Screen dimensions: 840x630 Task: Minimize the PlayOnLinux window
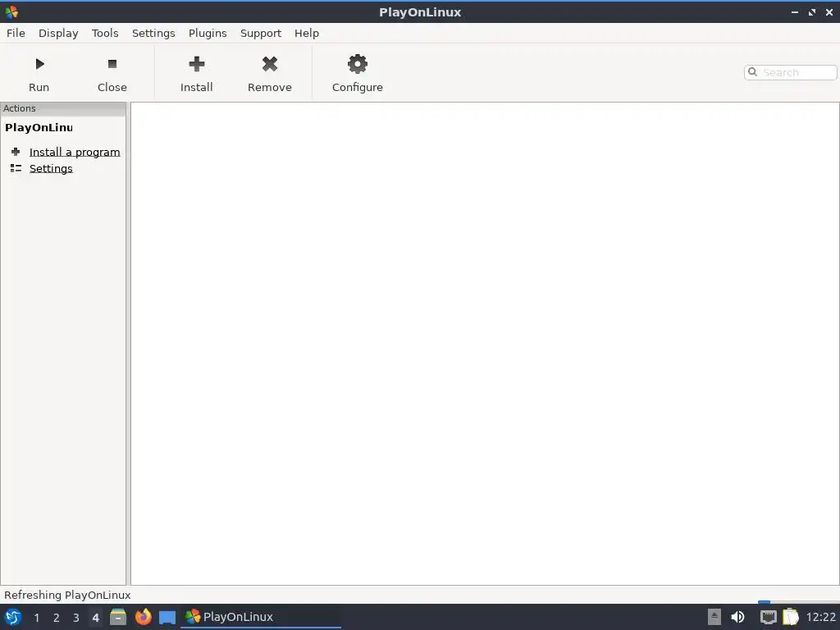point(795,11)
